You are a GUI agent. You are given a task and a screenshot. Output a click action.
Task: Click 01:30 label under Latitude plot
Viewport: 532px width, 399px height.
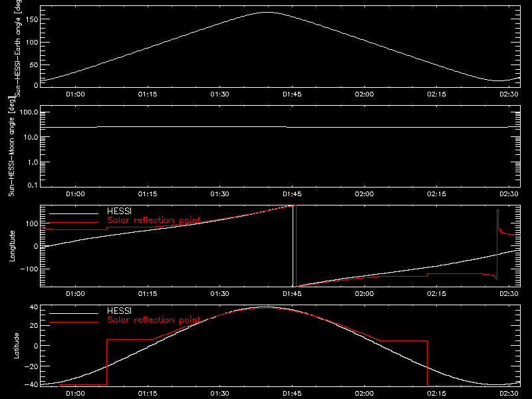[220, 394]
